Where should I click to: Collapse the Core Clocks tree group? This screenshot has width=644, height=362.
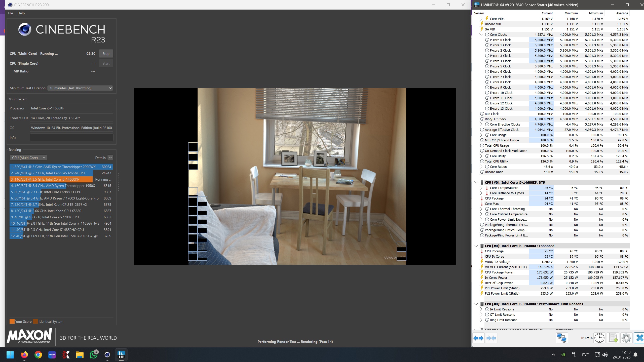tap(481, 35)
